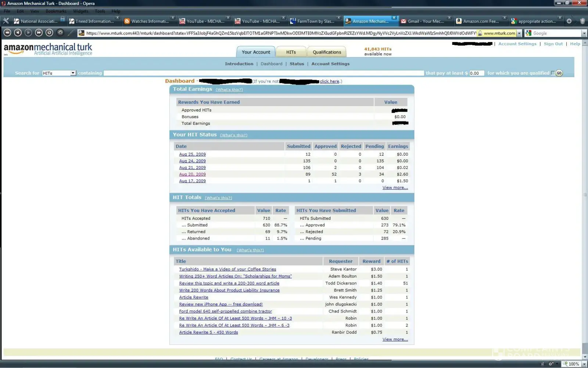This screenshot has height=368, width=588.
Task: Open the 'Search for' HITs dropdown
Action: 59,73
